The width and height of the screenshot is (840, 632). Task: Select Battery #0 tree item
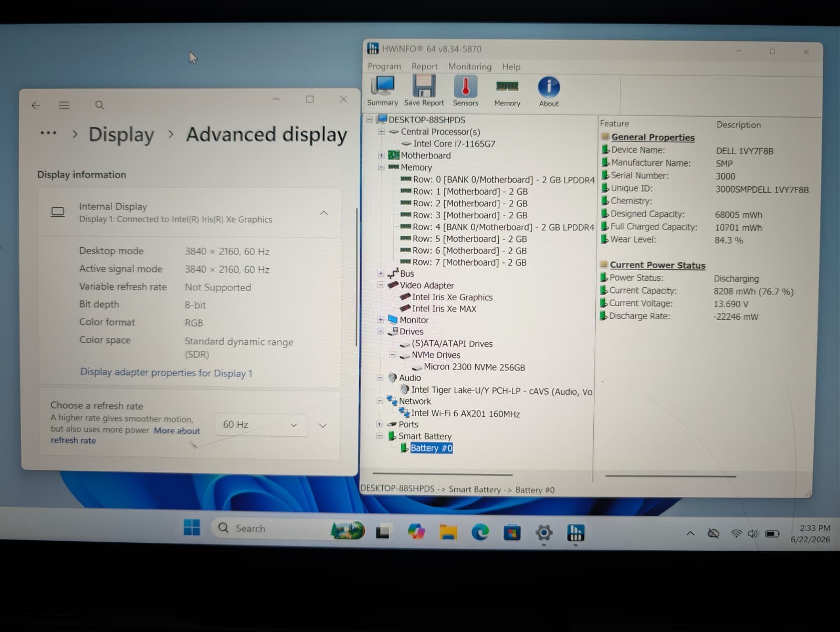coord(431,448)
